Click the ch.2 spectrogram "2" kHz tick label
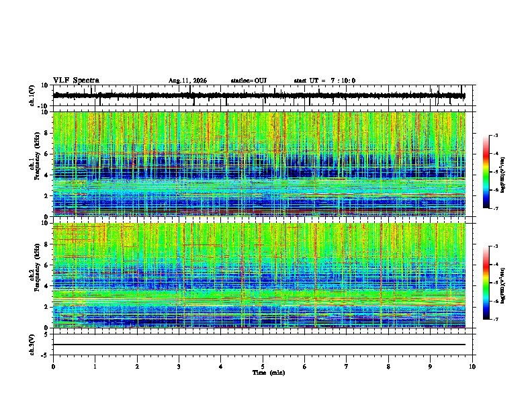 (x=47, y=307)
